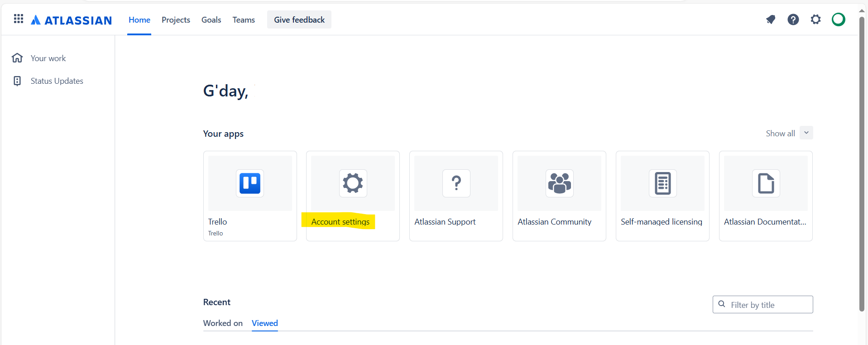The image size is (868, 345).
Task: Open the Teams menu item
Action: (x=244, y=20)
